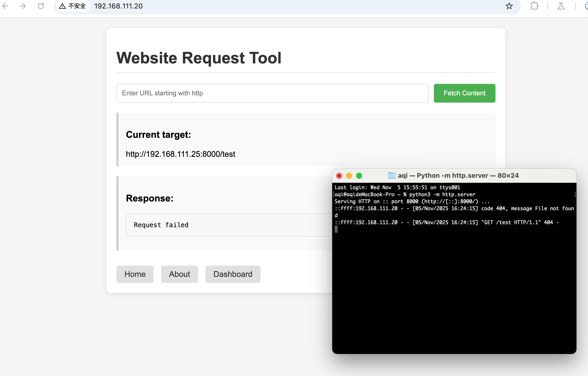This screenshot has width=588, height=376.
Task: Open the browser extensions puzzle icon
Action: [x=534, y=6]
